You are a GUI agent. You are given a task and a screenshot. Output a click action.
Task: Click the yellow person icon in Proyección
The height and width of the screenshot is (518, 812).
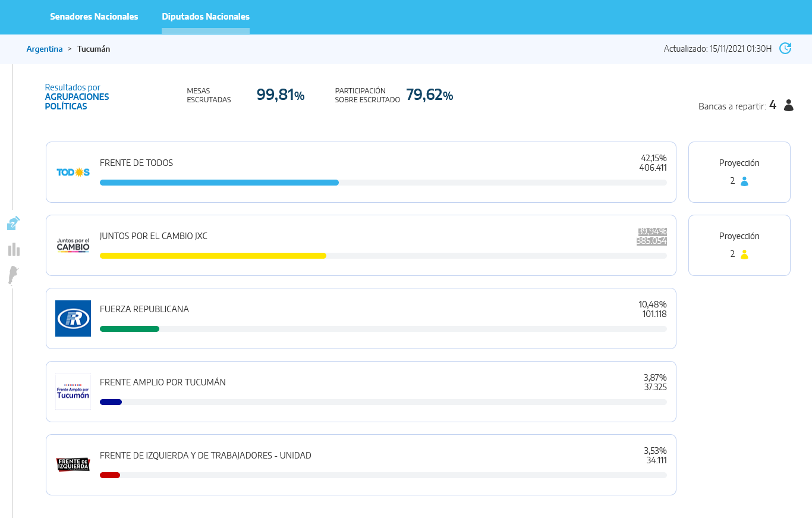tap(744, 254)
